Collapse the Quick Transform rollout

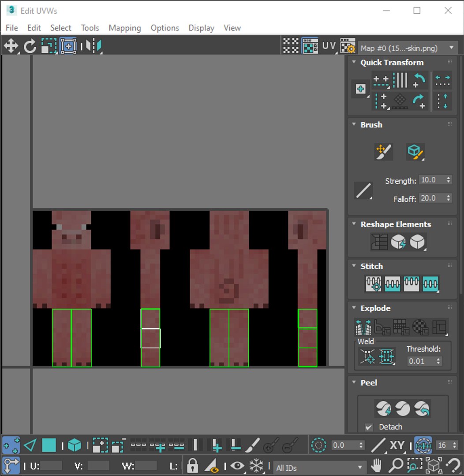[x=354, y=62]
